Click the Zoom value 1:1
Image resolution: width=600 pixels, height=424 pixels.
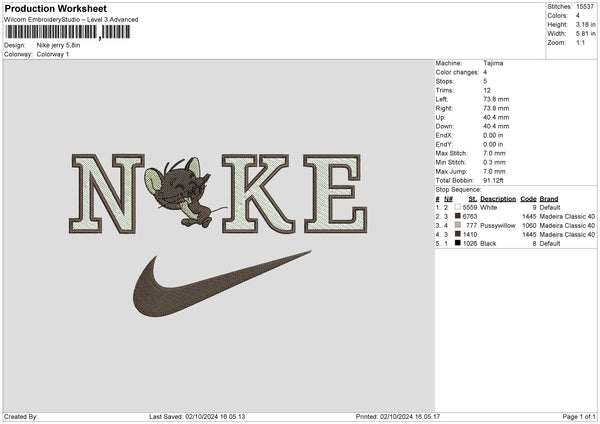point(580,43)
